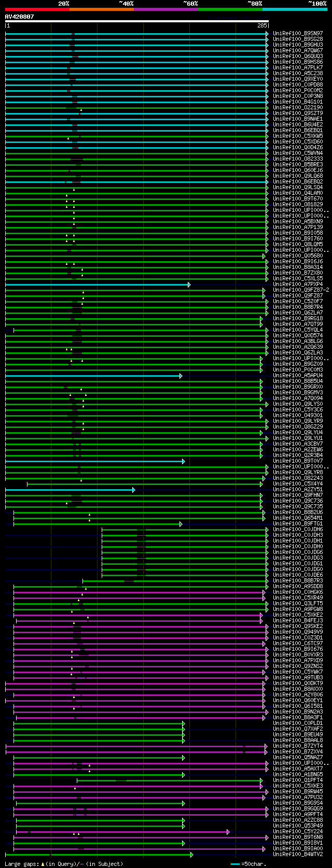Viewport: 332px width, 868px height.
Task: Select hit UniRef100_B9HS86
Action: [298, 62]
